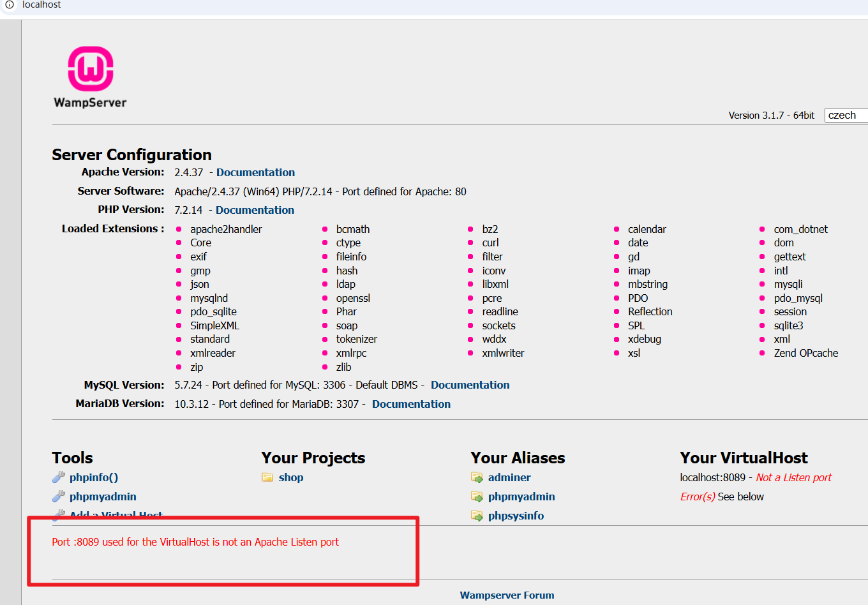Viewport: 868px width, 605px height.
Task: Click the alias folder icon beside phpmyadmin
Action: (x=477, y=497)
